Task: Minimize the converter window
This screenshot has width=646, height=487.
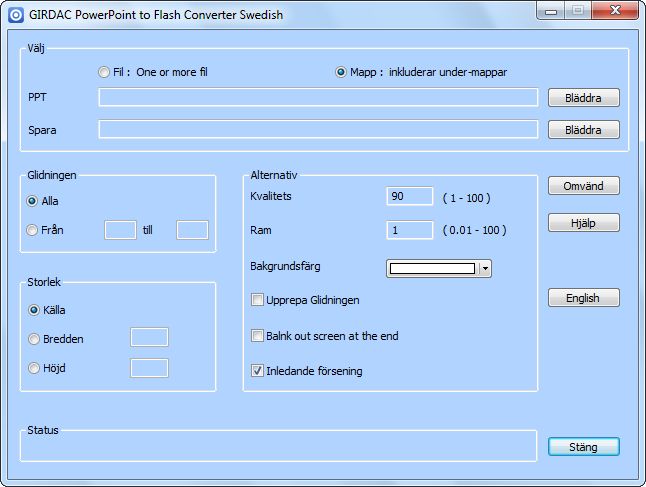Action: (551, 11)
